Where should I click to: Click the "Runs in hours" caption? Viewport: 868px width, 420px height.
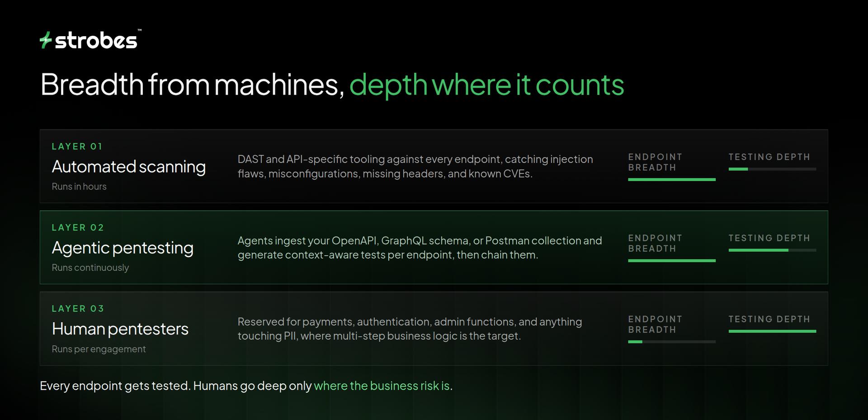(79, 186)
